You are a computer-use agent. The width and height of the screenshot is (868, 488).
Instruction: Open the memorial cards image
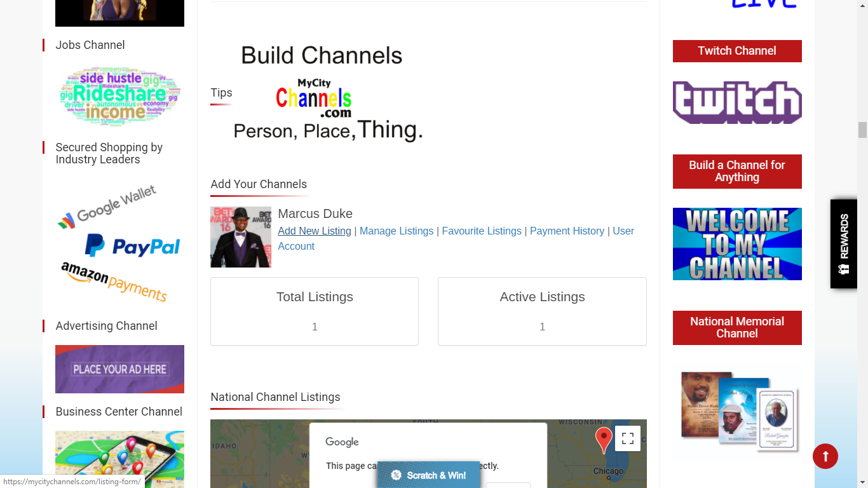click(x=737, y=412)
